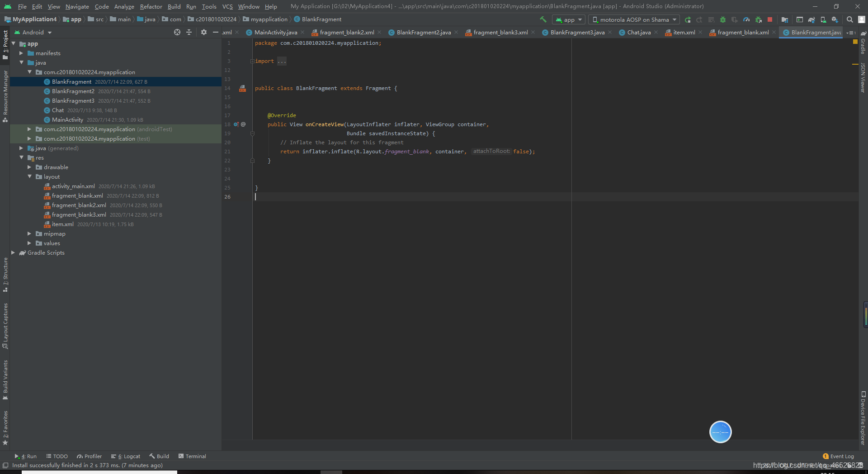
Task: Click Attach Debugger to Android Process icon
Action: point(758,19)
